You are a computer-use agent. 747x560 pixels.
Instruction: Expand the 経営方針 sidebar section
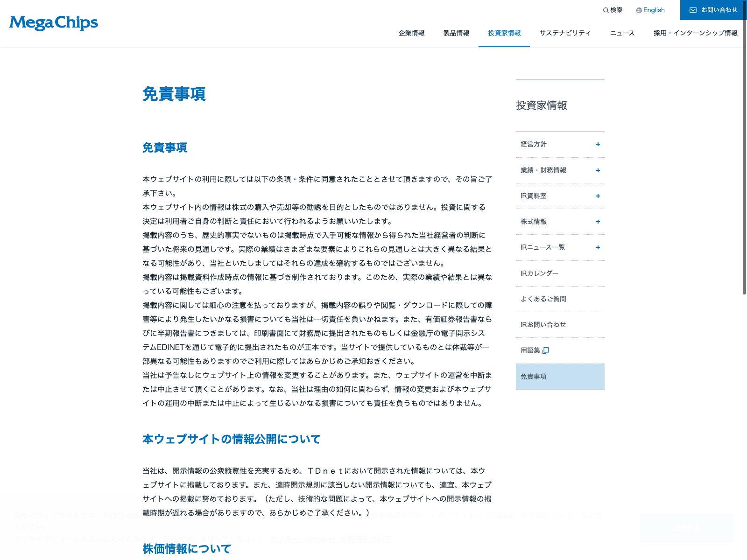coord(598,144)
